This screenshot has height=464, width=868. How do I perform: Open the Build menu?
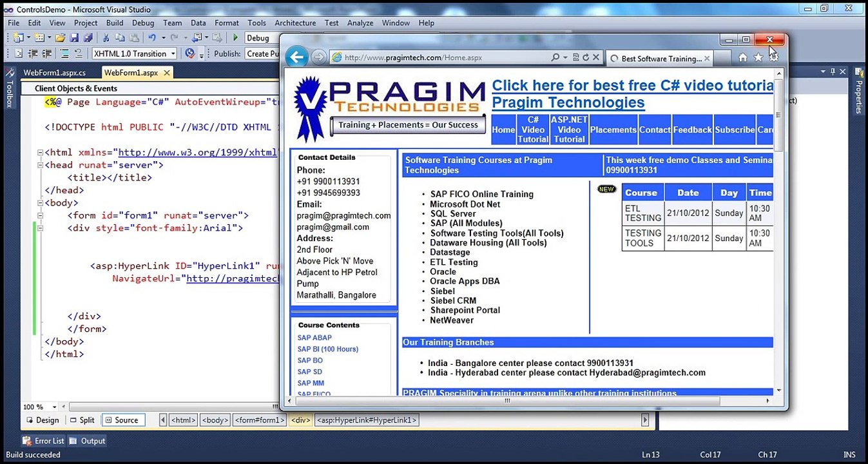[115, 23]
